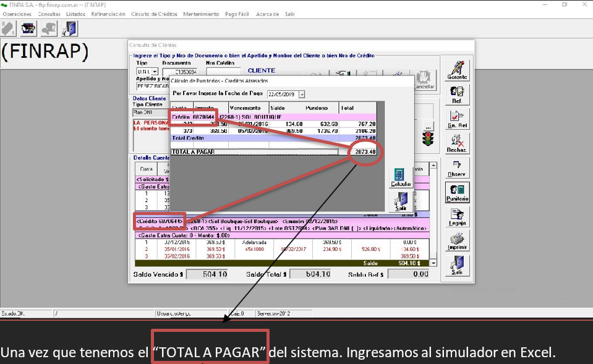
Task: Select the Punitorio calculation button
Action: point(457,193)
